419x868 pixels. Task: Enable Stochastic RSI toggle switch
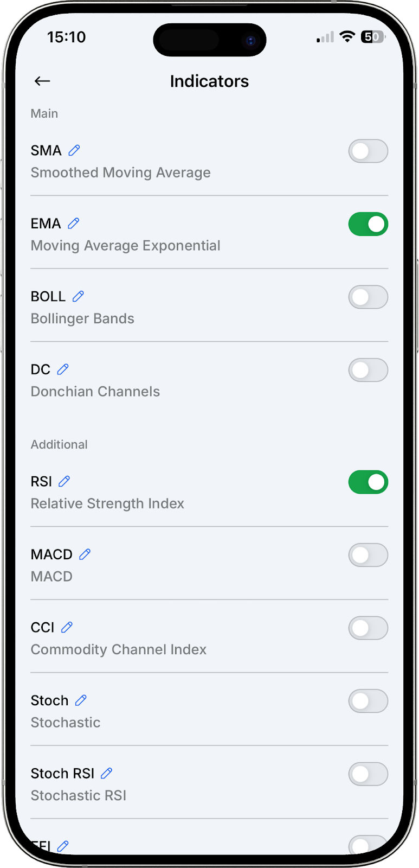click(x=368, y=774)
